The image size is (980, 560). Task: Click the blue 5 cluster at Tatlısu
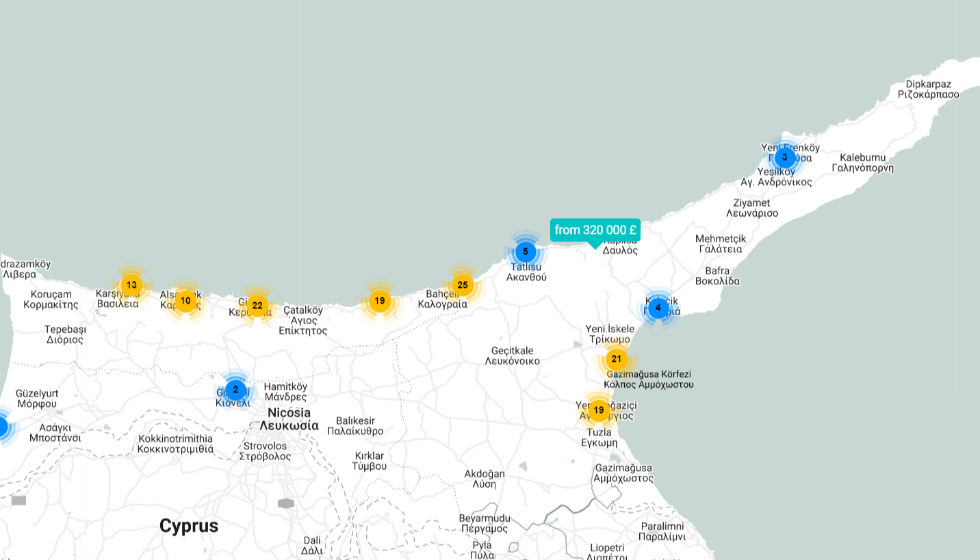pos(525,252)
